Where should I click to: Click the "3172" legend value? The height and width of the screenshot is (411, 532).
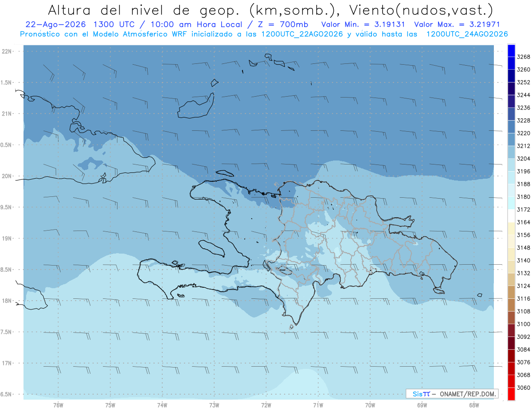pyautogui.click(x=524, y=209)
